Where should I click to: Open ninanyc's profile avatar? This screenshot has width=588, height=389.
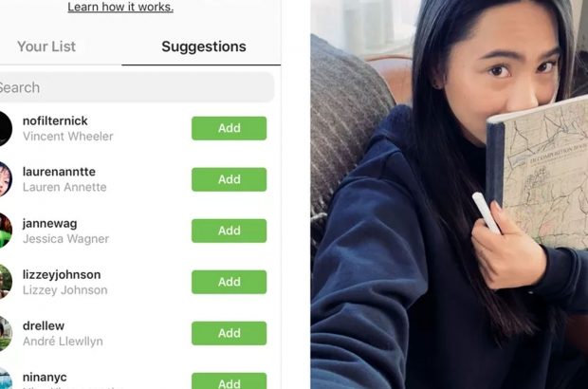(x=6, y=379)
